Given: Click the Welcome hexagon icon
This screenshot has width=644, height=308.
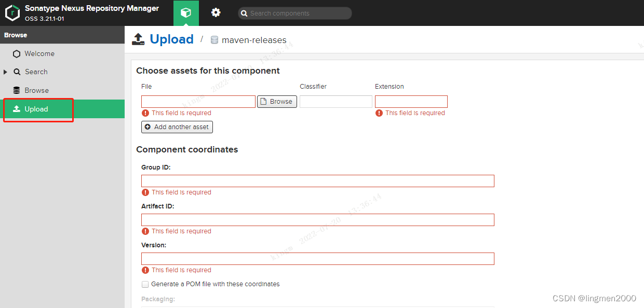Looking at the screenshot, I should 17,53.
